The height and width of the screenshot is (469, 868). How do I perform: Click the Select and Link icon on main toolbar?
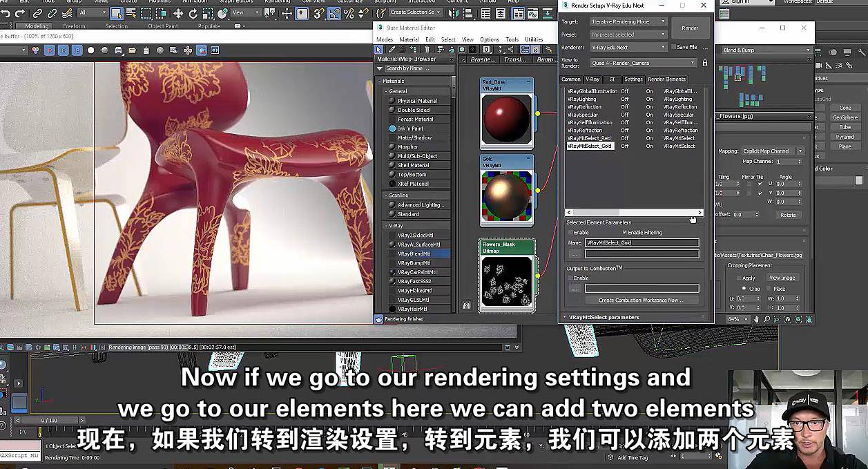(37, 13)
